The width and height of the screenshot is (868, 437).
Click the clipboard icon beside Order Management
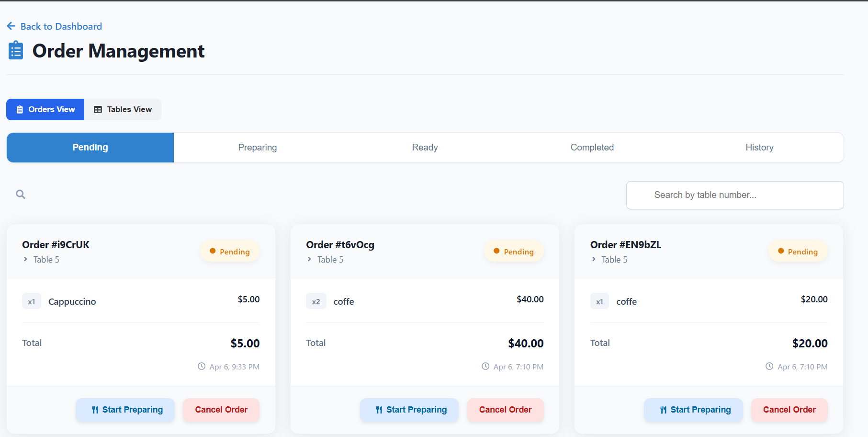(x=15, y=50)
